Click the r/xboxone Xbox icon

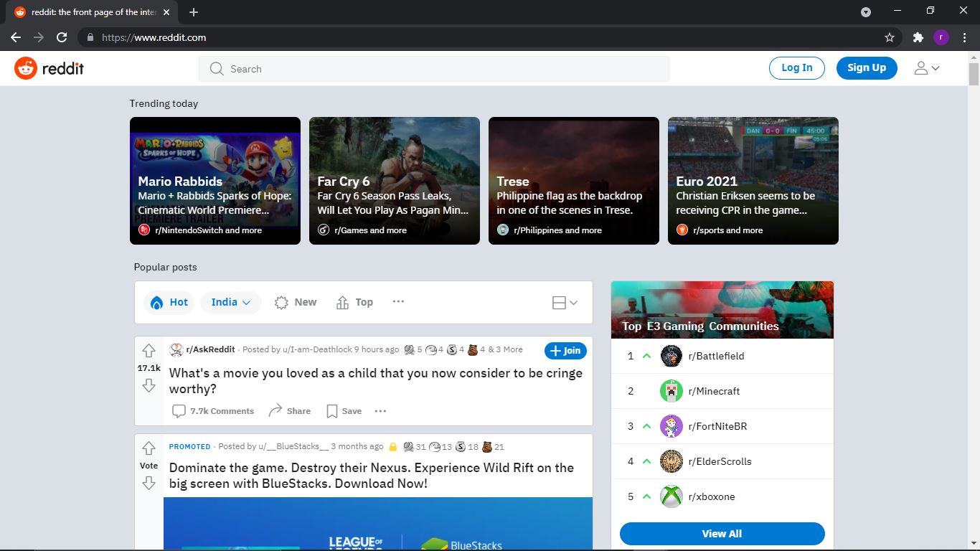671,496
